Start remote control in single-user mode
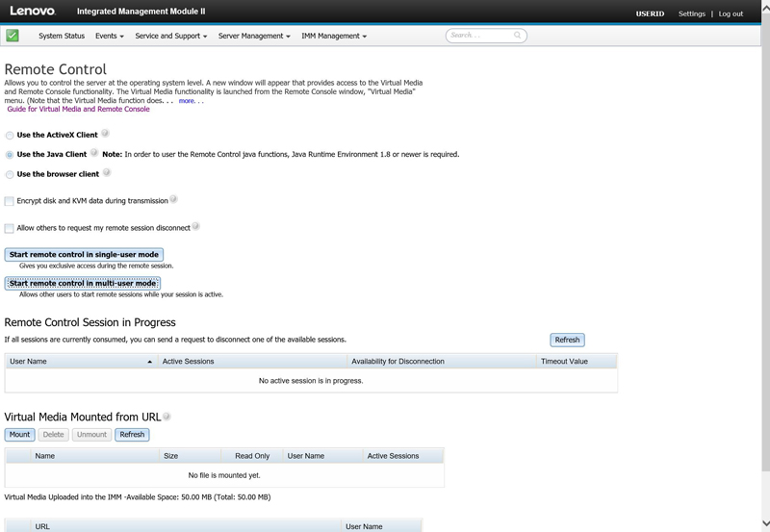770x532 pixels. [x=84, y=255]
